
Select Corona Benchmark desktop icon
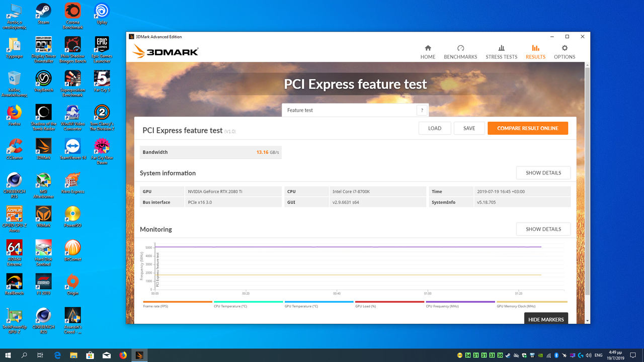pos(72,17)
